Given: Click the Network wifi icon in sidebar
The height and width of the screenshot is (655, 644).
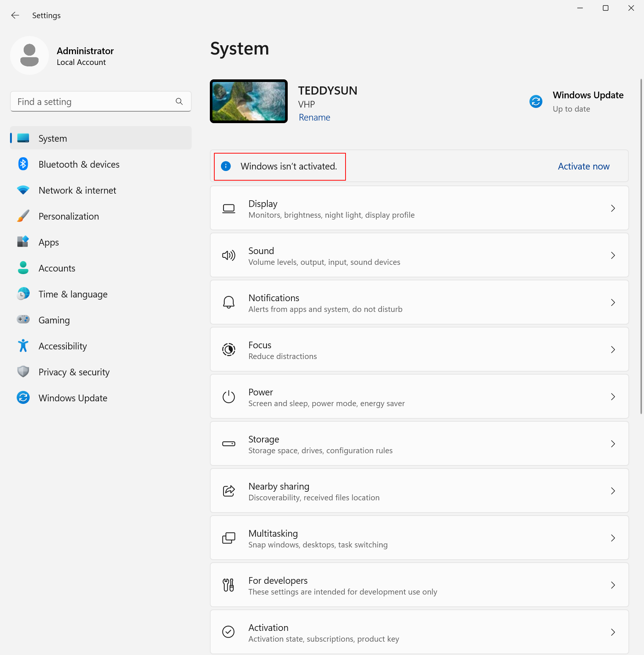Looking at the screenshot, I should pos(23,190).
